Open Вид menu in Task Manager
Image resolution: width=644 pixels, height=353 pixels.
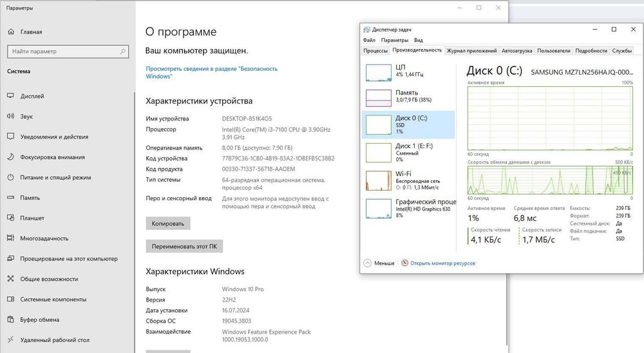418,41
